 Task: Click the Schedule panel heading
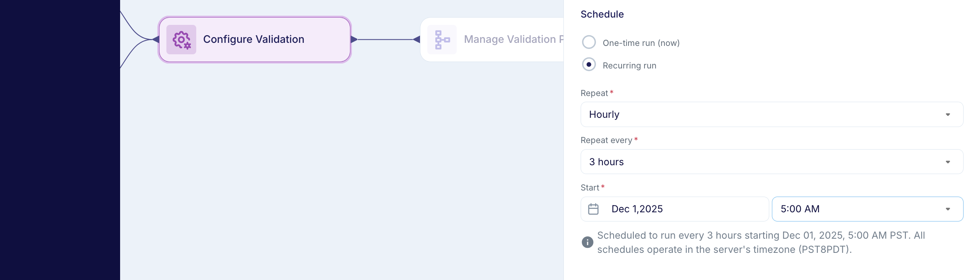pos(602,14)
